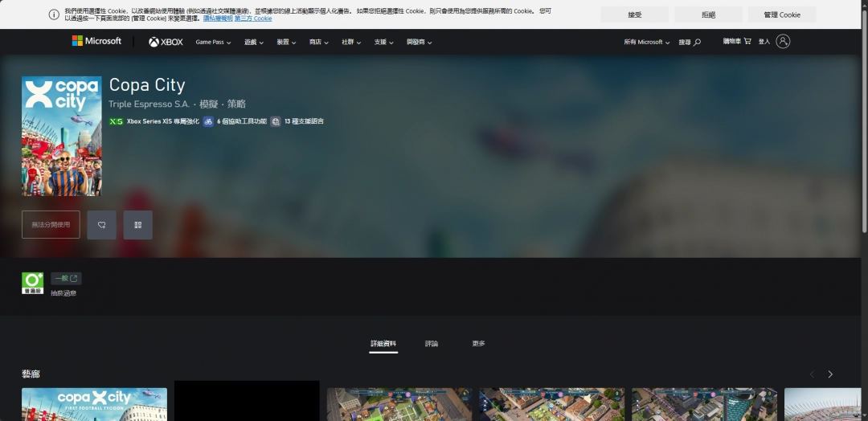Open the Xbox home logo
This screenshot has width=868, height=421.
[166, 42]
